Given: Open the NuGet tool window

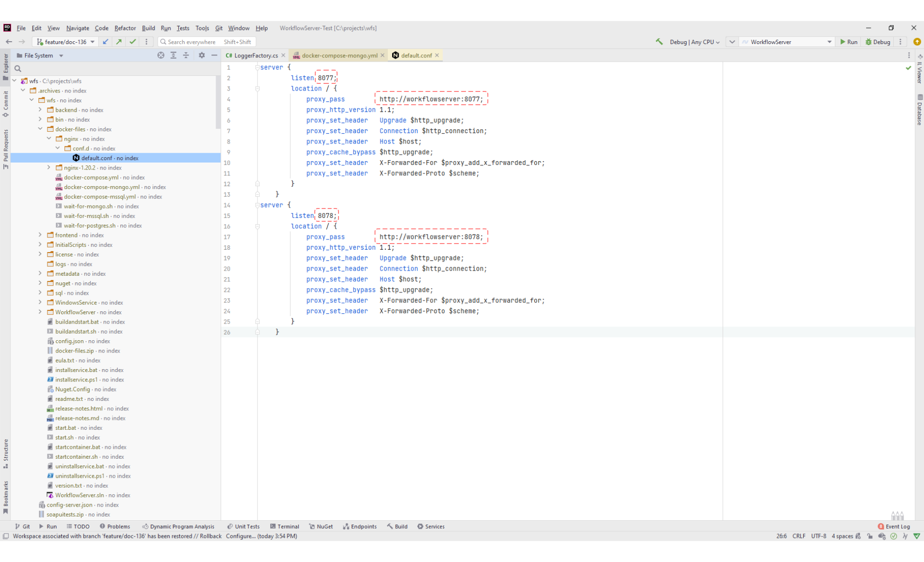Looking at the screenshot, I should coord(321,526).
